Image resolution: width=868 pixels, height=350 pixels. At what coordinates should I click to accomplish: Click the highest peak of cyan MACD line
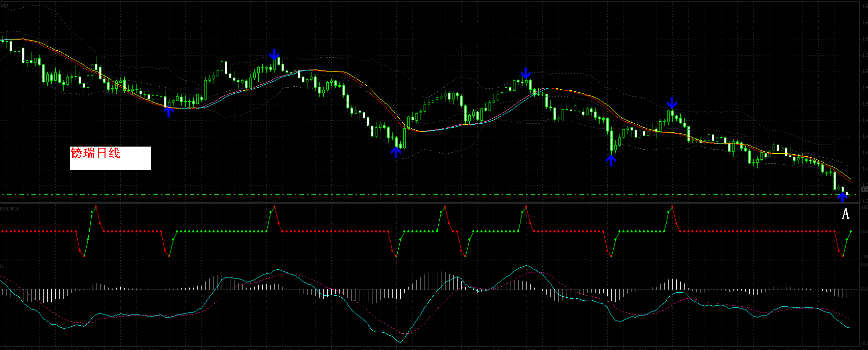click(x=527, y=266)
